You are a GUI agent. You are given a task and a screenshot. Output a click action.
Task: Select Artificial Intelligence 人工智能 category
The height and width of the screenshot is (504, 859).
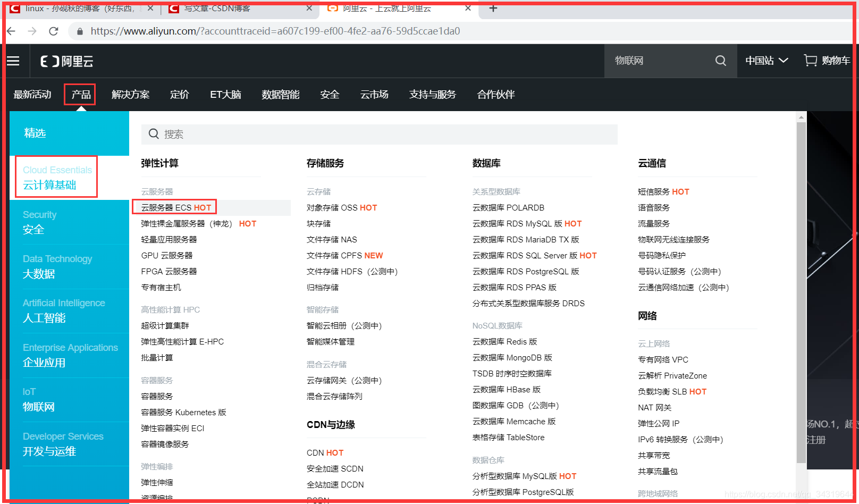point(69,310)
